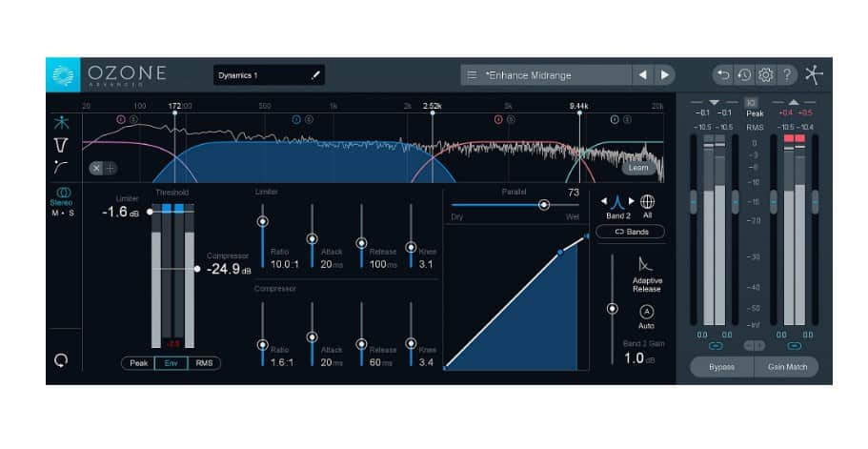The height and width of the screenshot is (449, 868).
Task: Click the Limiter Release slider handle
Action: (x=361, y=243)
